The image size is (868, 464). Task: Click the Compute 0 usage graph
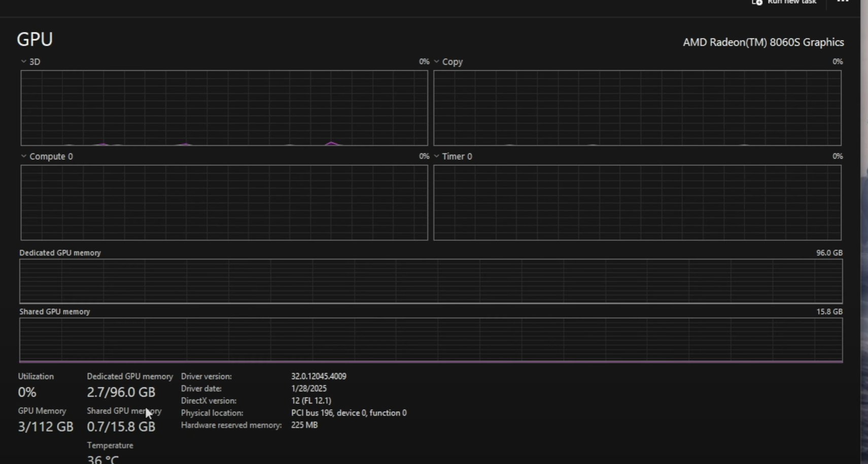coord(224,203)
